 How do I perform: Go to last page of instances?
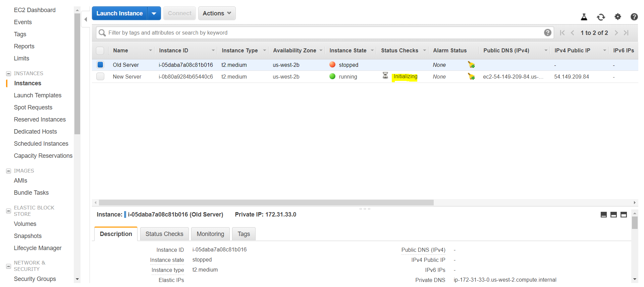[x=626, y=33]
